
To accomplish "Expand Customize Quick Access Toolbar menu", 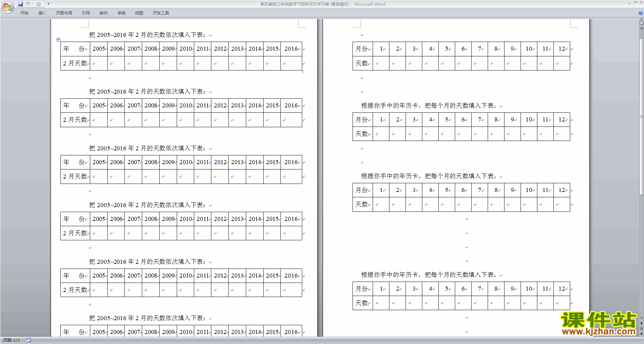I will (48, 4).
